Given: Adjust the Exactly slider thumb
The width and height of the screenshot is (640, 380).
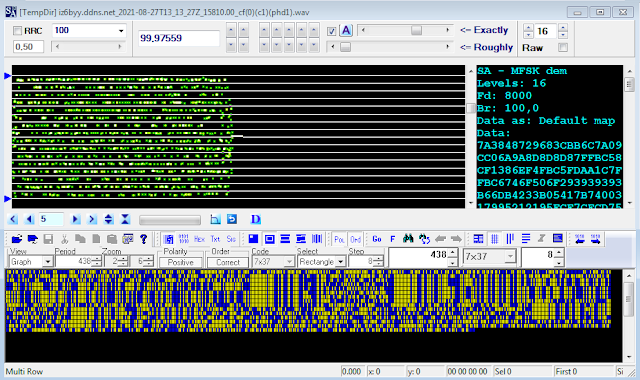Looking at the screenshot, I should tap(416, 31).
